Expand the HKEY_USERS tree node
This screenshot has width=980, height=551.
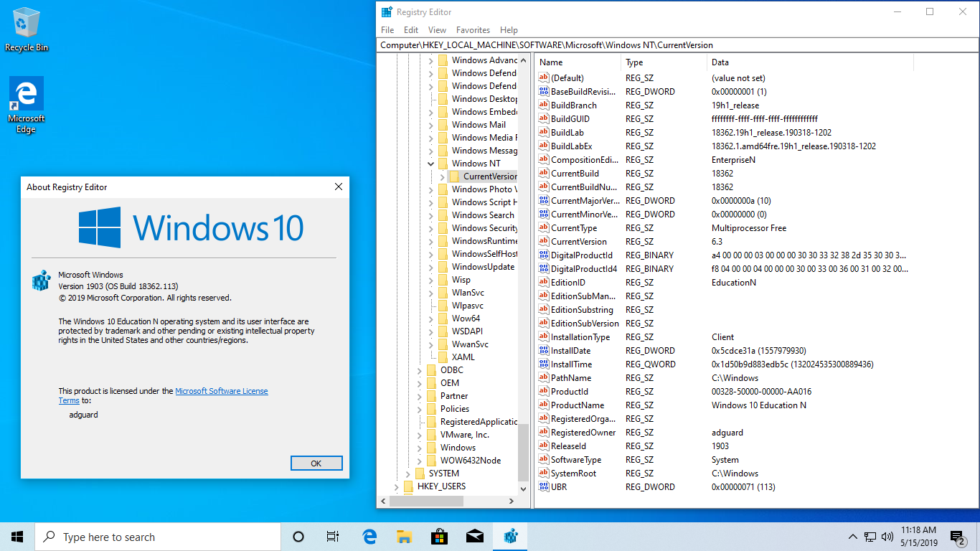pyautogui.click(x=397, y=486)
